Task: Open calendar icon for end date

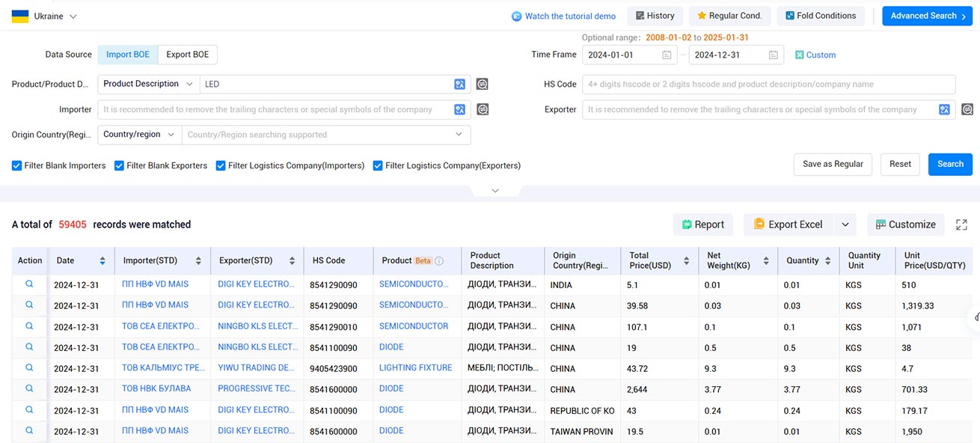Action: [774, 55]
